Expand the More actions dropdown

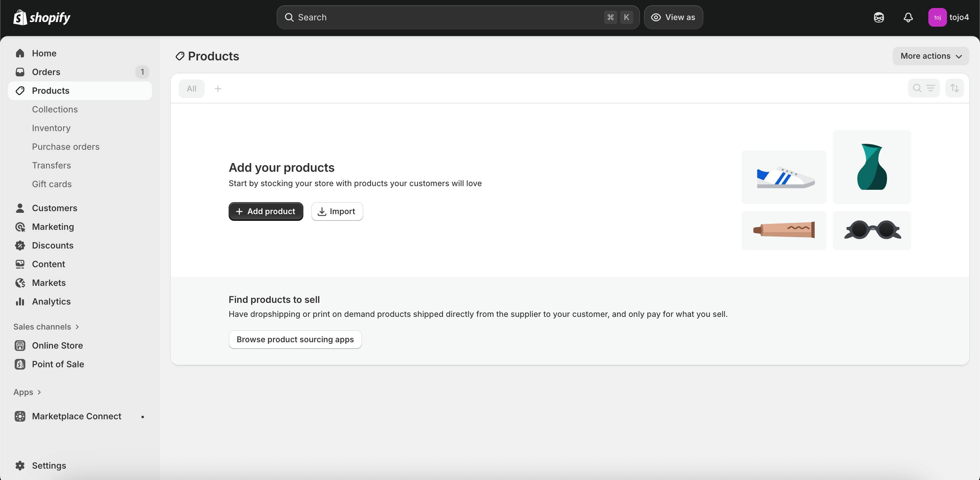pyautogui.click(x=931, y=56)
